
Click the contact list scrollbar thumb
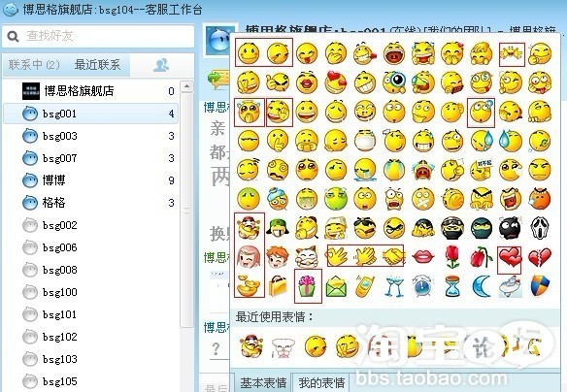tap(186, 210)
